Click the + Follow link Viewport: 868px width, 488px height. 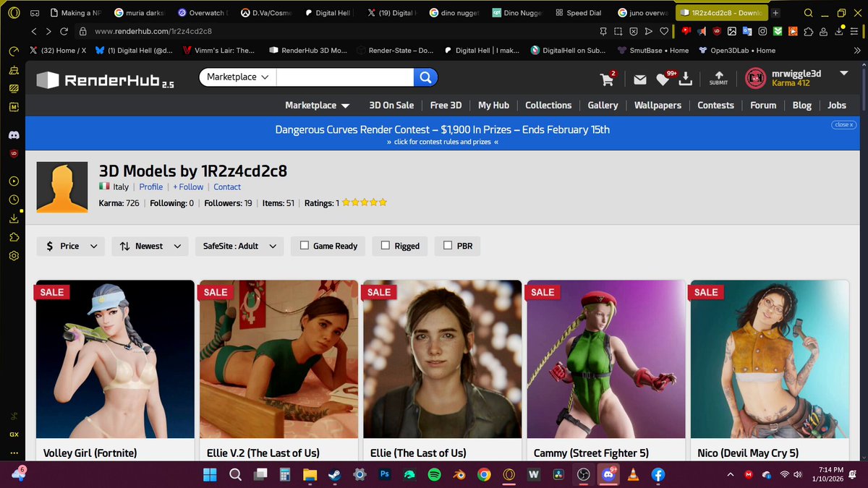[188, 187]
